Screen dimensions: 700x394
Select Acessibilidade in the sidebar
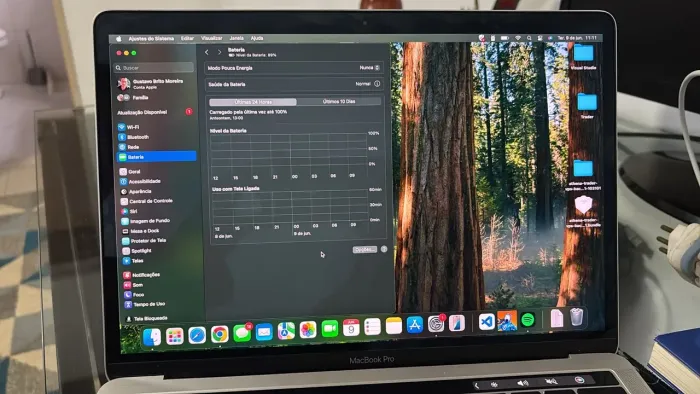pyautogui.click(x=157, y=181)
